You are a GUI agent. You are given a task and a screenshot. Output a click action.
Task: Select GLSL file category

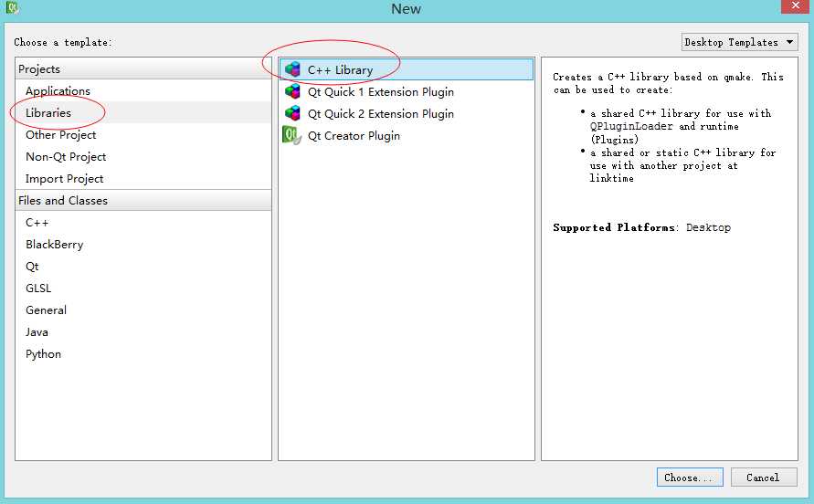tap(143, 288)
